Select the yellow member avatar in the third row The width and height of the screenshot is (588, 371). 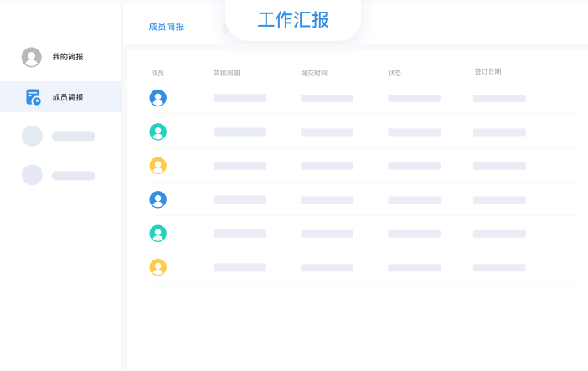click(x=157, y=166)
